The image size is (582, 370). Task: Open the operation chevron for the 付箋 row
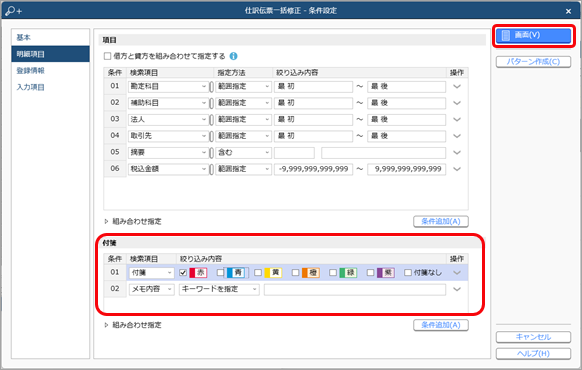457,273
